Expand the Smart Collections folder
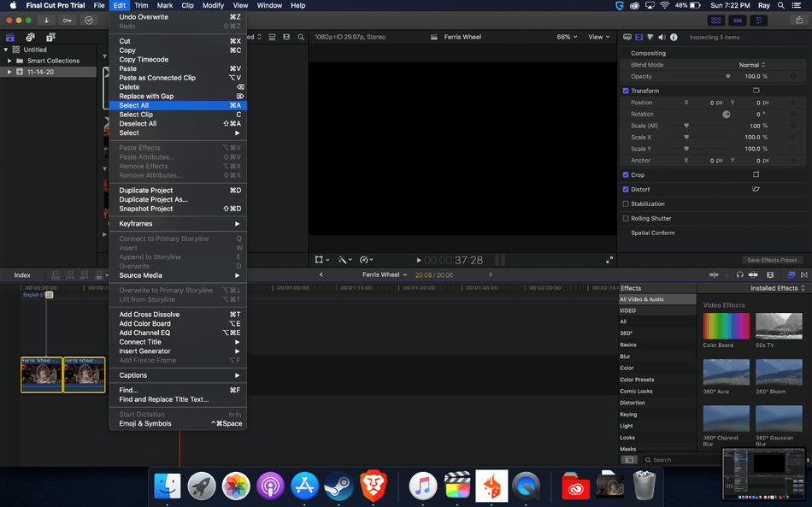Screen dimensions: 812x507 [9, 61]
